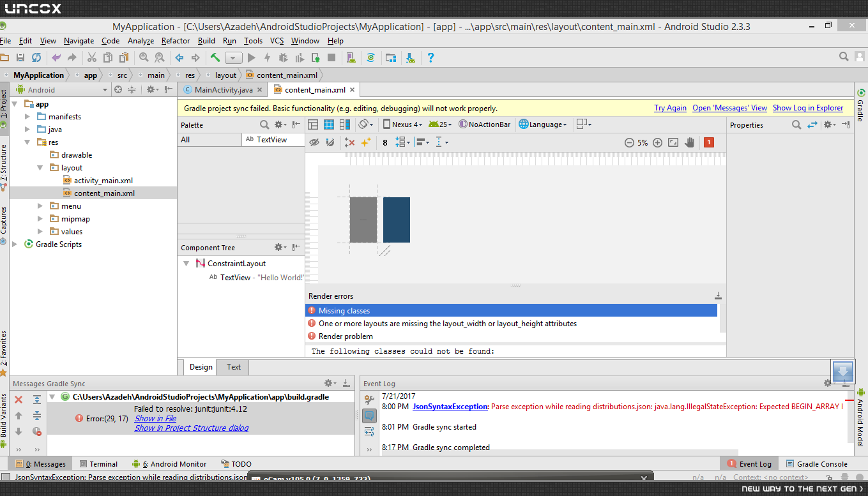Open the run configuration dropdown

click(x=233, y=57)
